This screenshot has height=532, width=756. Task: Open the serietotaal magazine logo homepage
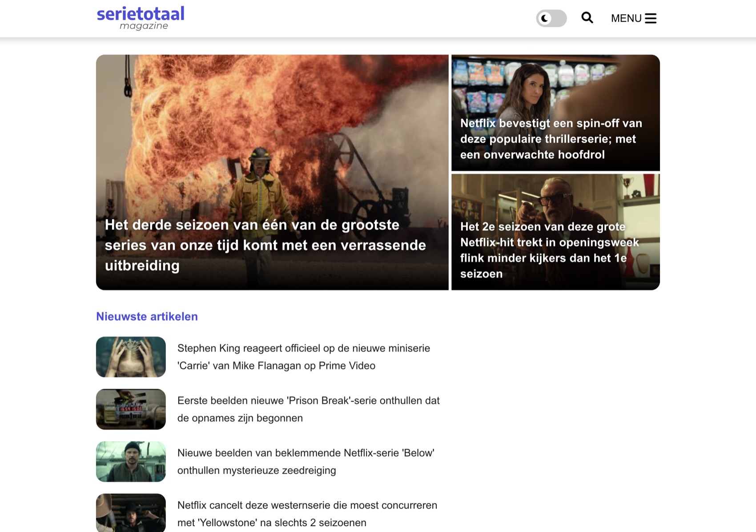point(141,18)
